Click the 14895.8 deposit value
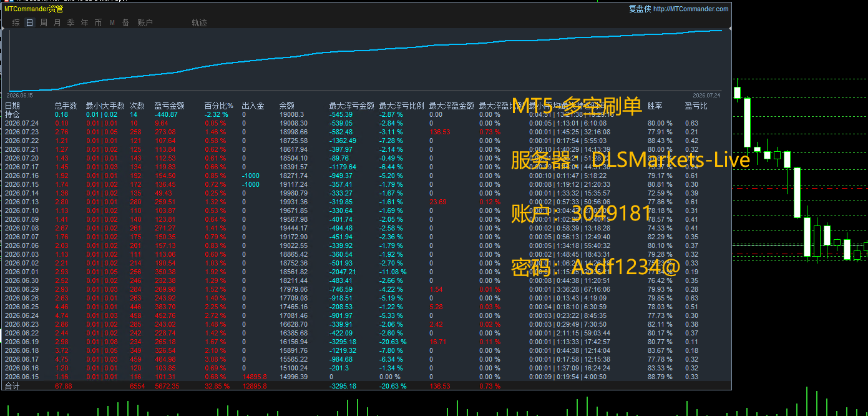The width and height of the screenshot is (868, 416). [x=255, y=377]
